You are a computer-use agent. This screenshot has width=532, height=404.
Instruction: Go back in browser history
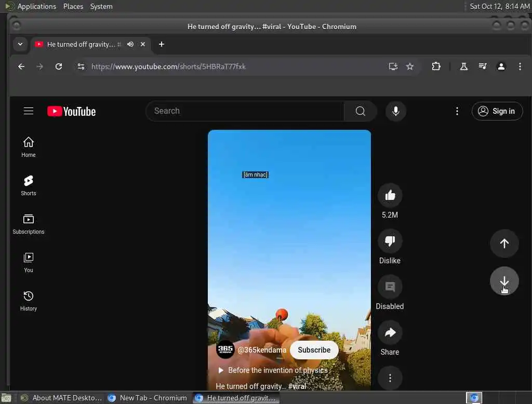[x=21, y=66]
